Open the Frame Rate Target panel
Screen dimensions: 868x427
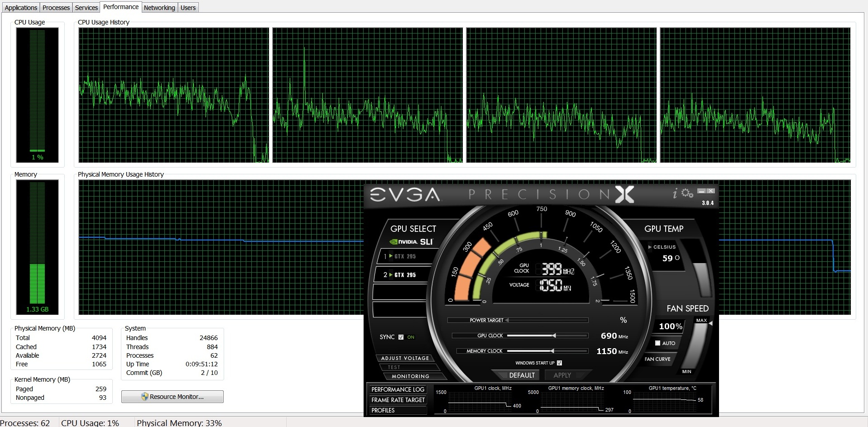398,400
